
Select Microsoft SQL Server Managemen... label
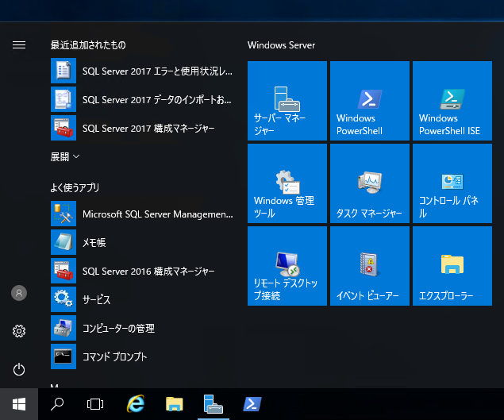157,214
